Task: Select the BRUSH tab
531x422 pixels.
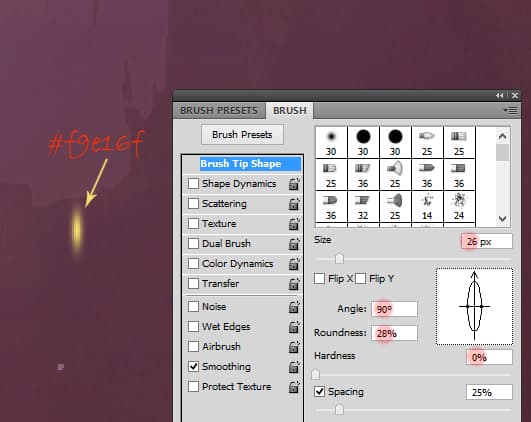Action: pos(290,110)
